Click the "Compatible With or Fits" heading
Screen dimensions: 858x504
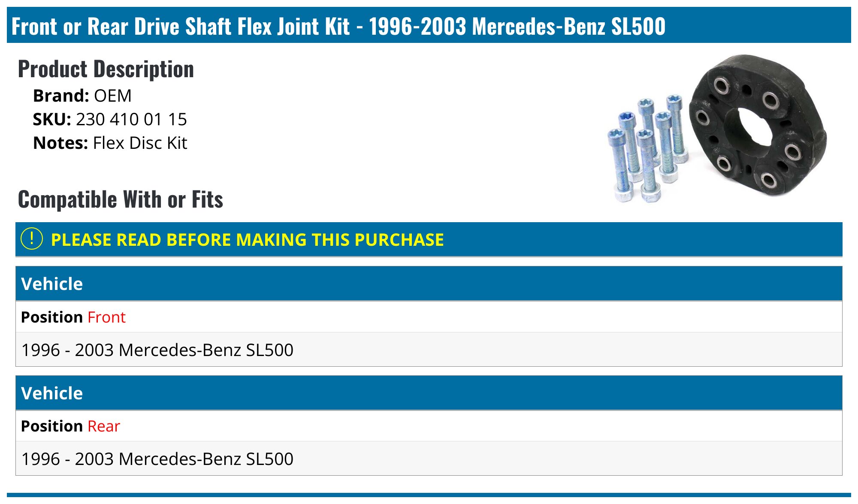[x=121, y=199]
